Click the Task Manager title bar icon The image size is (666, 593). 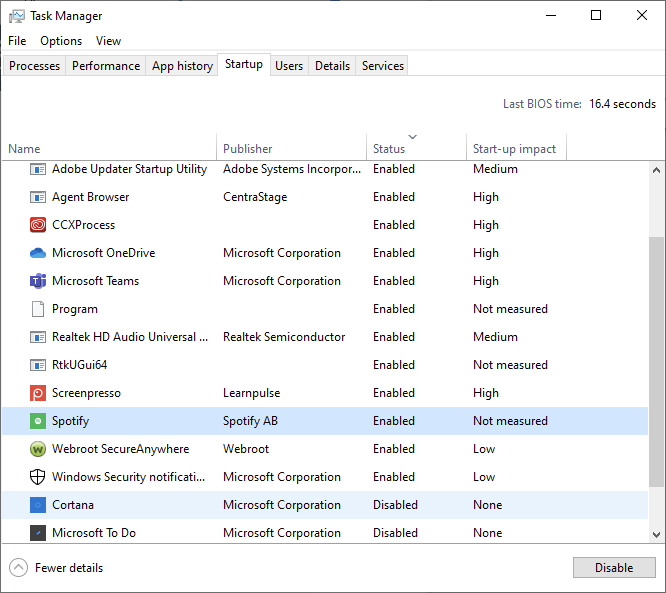pos(17,16)
